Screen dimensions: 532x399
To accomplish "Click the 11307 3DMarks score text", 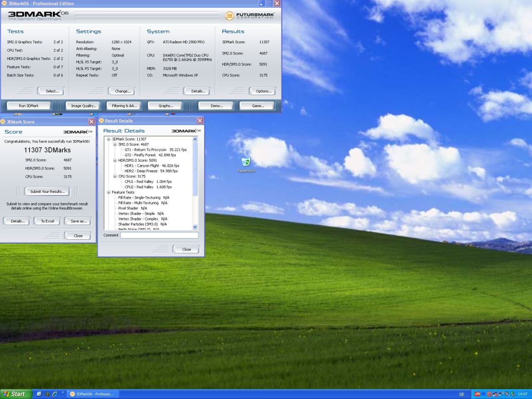I will click(x=47, y=150).
